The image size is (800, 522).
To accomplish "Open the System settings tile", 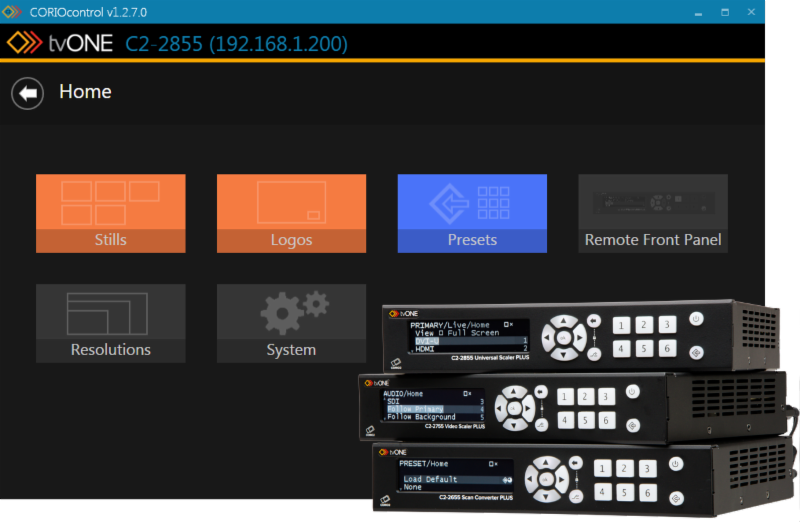I will pyautogui.click(x=291, y=323).
